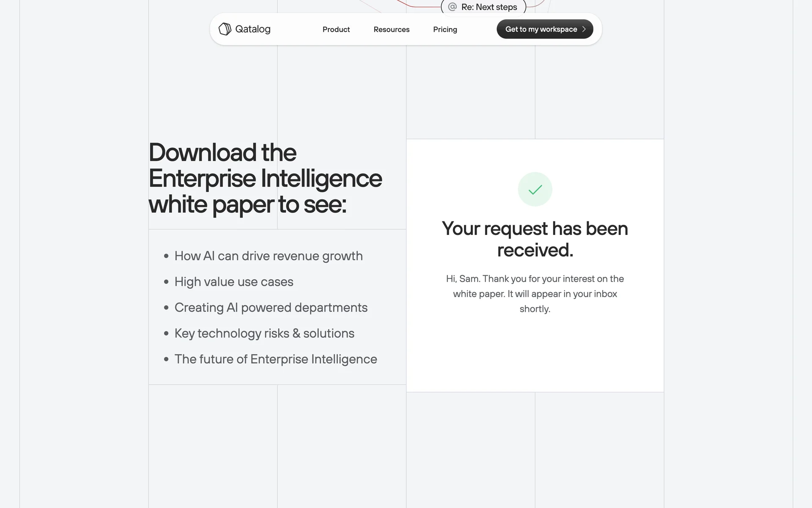The height and width of the screenshot is (508, 812).
Task: Click the thank-you message addressed to Sam
Action: (x=535, y=294)
